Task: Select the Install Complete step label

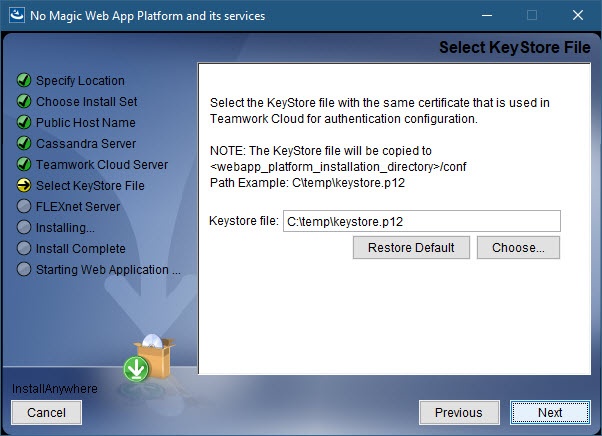Action: (81, 249)
